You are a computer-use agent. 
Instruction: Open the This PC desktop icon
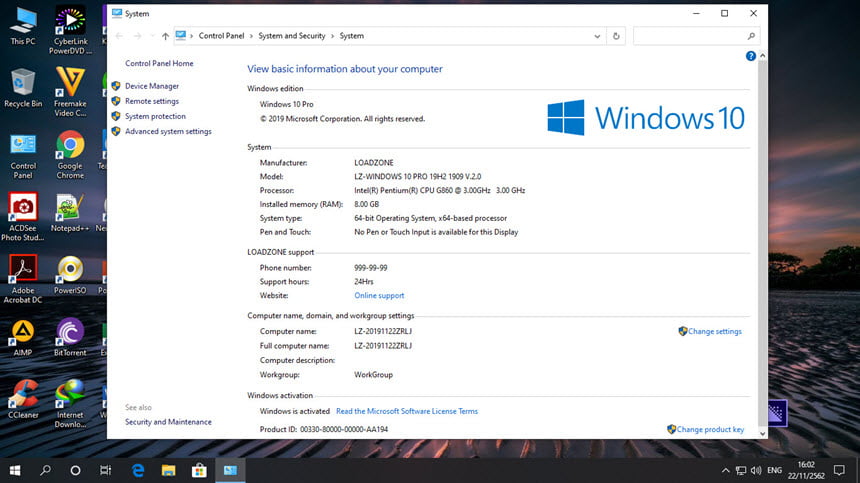(x=23, y=26)
